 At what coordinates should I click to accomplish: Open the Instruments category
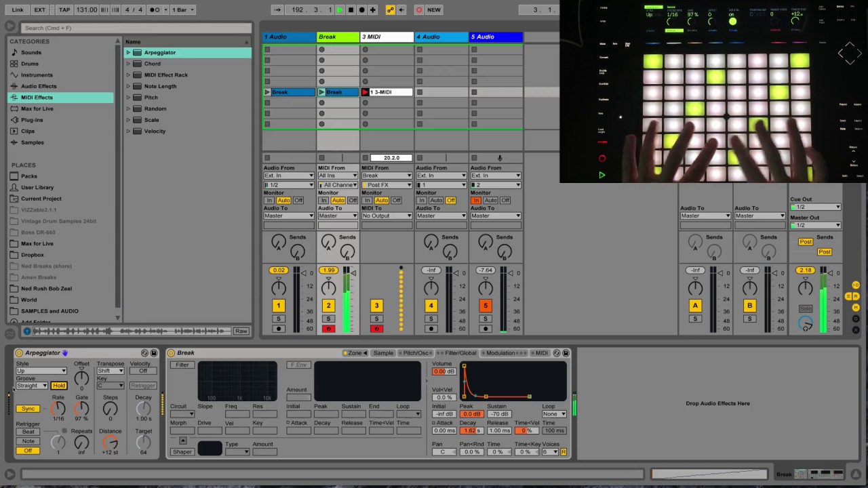36,75
